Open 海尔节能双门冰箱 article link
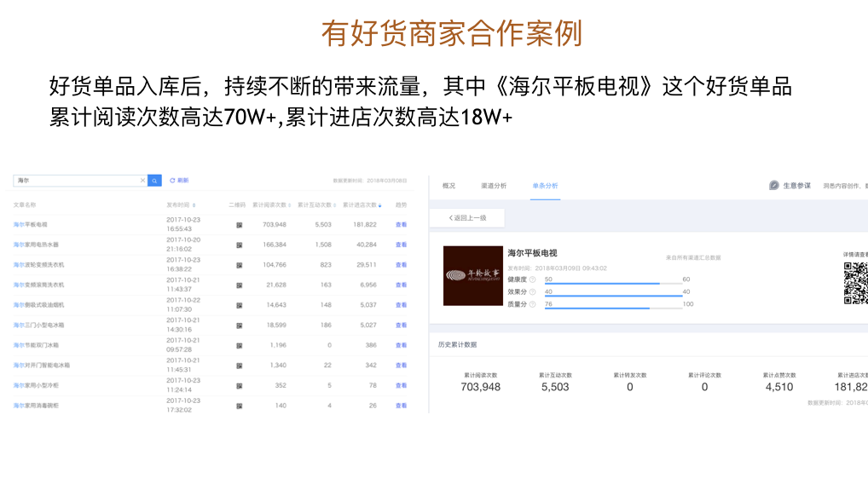Image resolution: width=868 pixels, height=484 pixels. click(x=36, y=345)
